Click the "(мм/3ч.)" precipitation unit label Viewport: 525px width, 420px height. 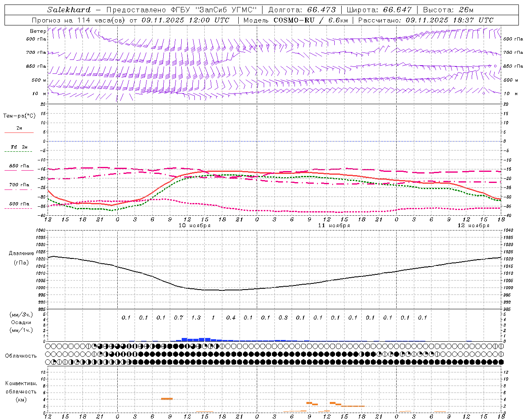[x=21, y=315]
